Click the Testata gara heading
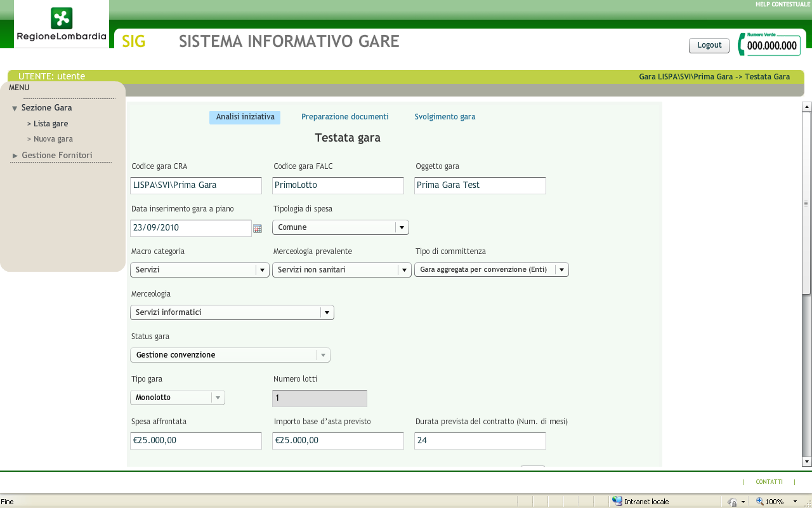Screen dimensions: 812x508 348,138
